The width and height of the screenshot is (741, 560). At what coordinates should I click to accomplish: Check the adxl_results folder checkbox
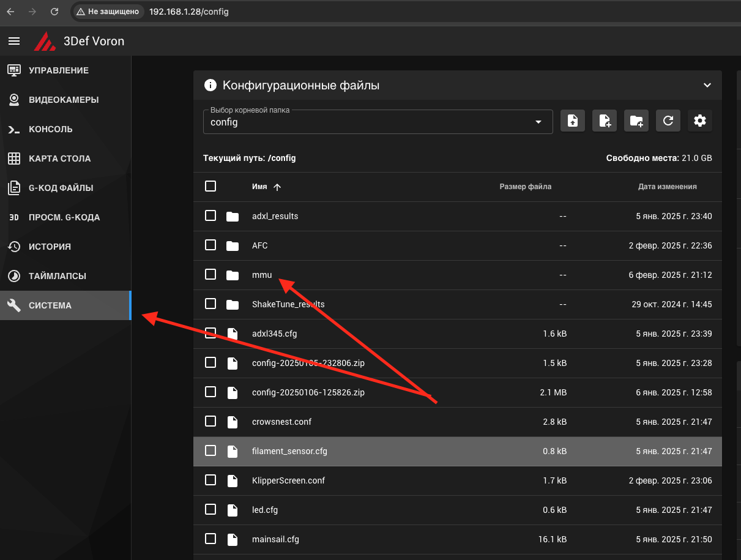click(x=210, y=215)
